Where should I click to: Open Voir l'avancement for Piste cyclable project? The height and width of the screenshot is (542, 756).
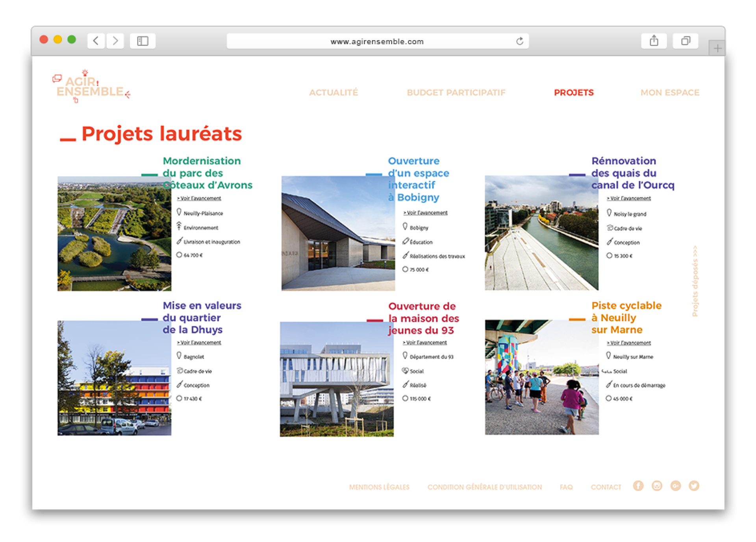point(629,343)
